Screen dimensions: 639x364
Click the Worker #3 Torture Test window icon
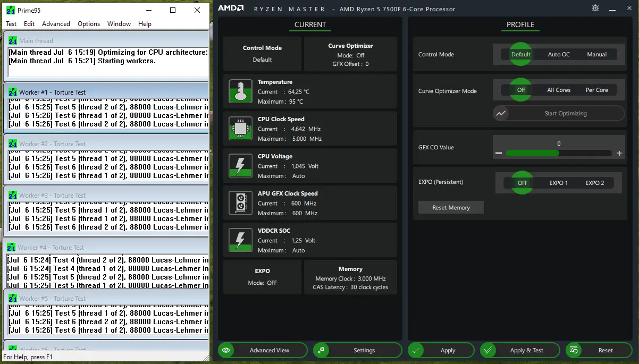[x=13, y=195]
